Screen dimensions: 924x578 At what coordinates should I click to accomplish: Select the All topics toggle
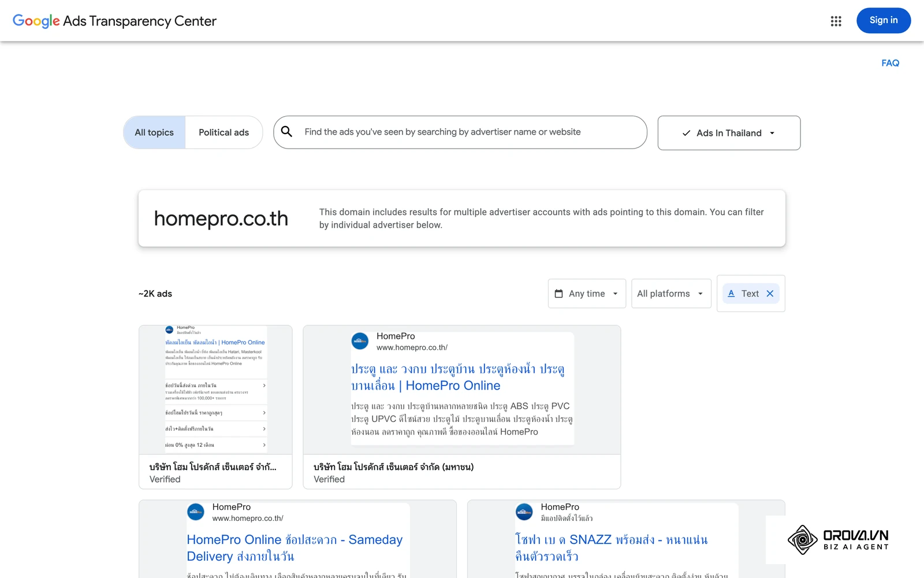[x=154, y=132]
